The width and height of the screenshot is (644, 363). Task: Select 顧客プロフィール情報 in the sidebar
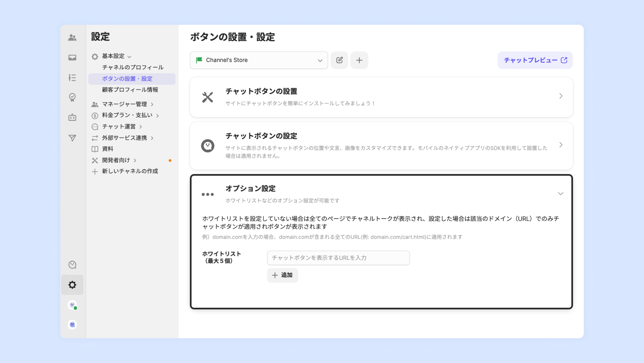(130, 90)
